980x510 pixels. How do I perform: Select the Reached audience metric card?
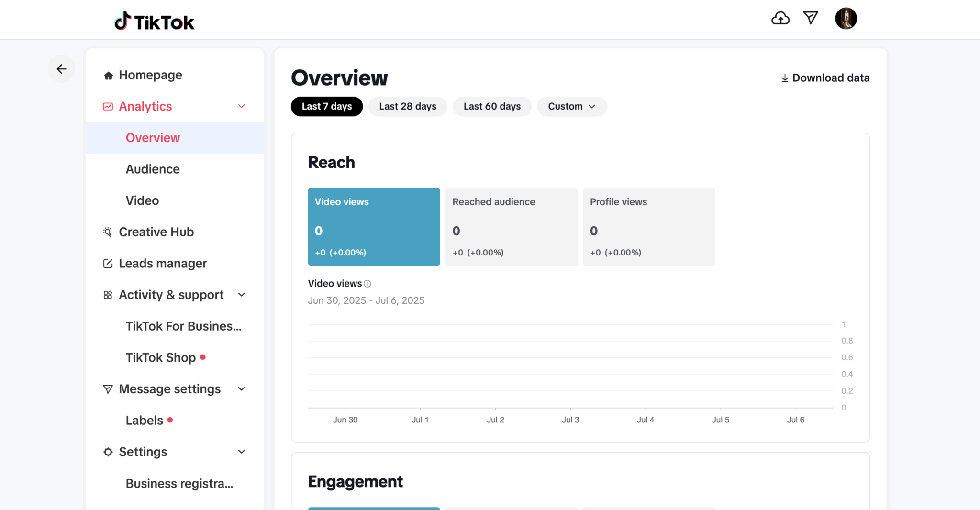click(x=511, y=227)
